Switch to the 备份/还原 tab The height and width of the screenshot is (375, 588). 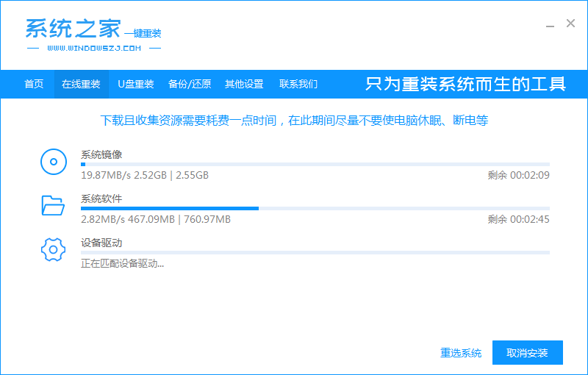pyautogui.click(x=190, y=84)
